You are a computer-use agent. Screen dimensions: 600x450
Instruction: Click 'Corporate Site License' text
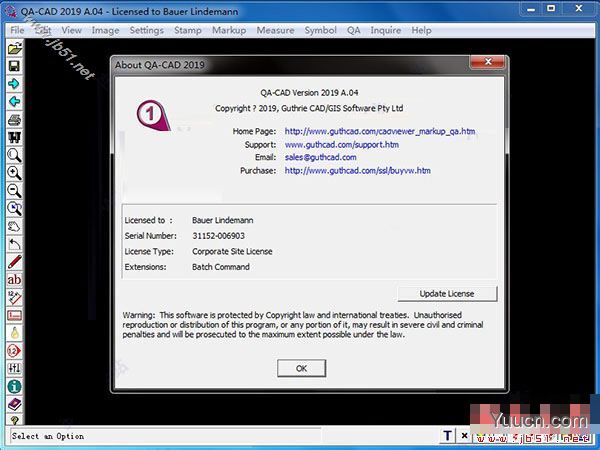click(x=232, y=251)
